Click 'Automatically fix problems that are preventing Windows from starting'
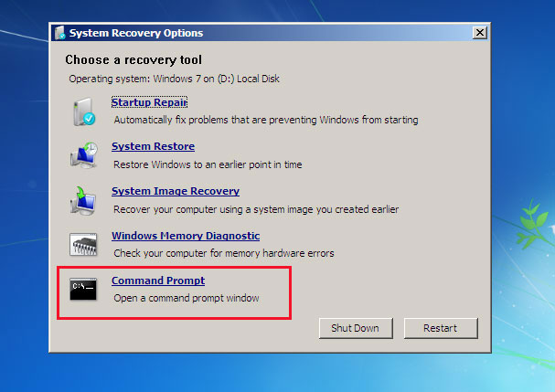This screenshot has width=555, height=392. pos(266,120)
